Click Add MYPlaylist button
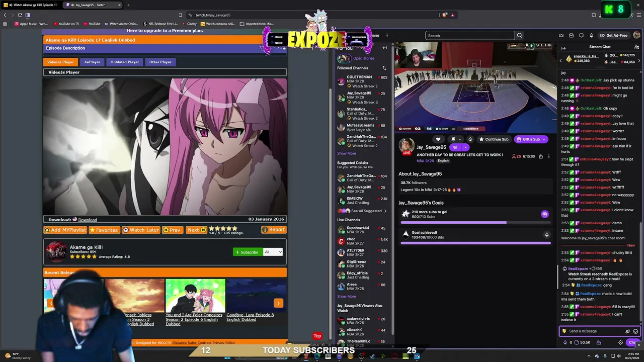This screenshot has height=362, width=644. coord(65,230)
